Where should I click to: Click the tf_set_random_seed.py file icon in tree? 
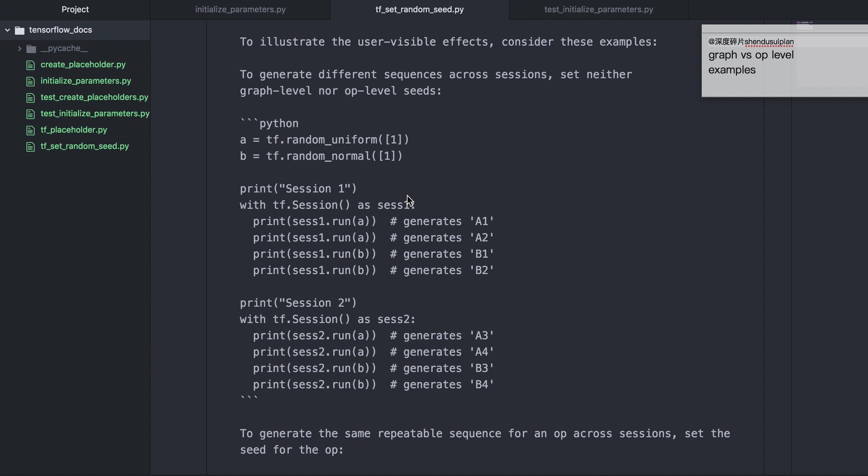point(30,147)
